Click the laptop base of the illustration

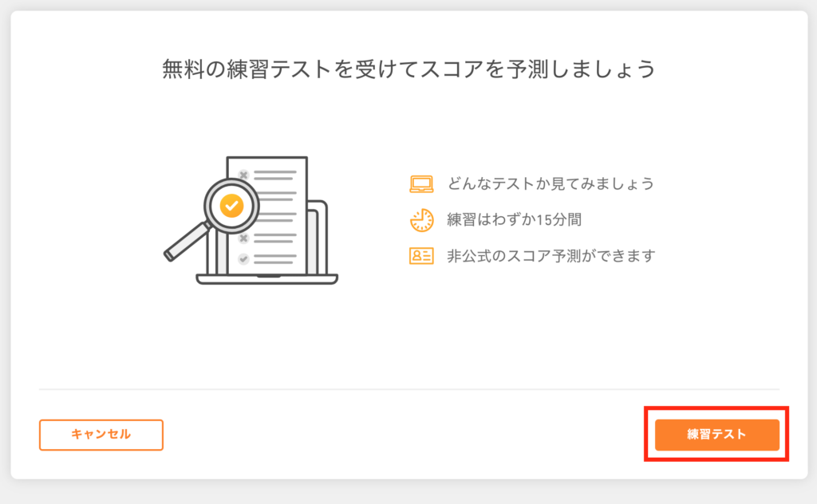coord(266,279)
